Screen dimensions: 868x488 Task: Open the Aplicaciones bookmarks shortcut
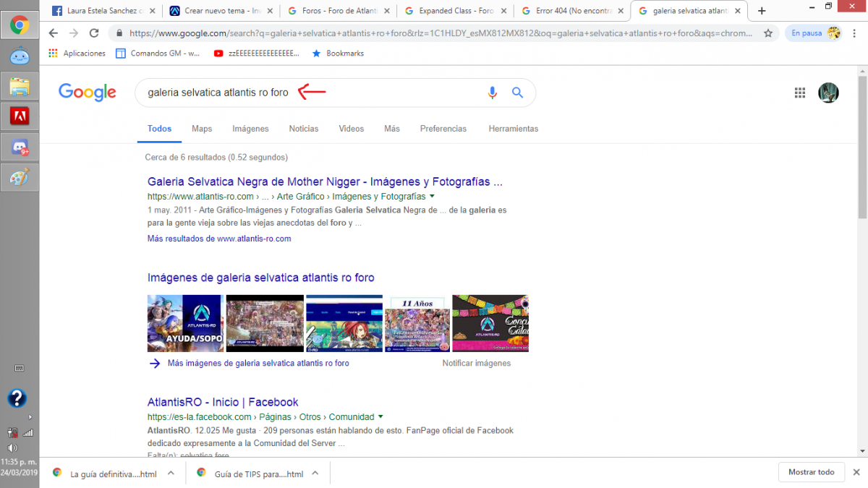[x=77, y=53]
